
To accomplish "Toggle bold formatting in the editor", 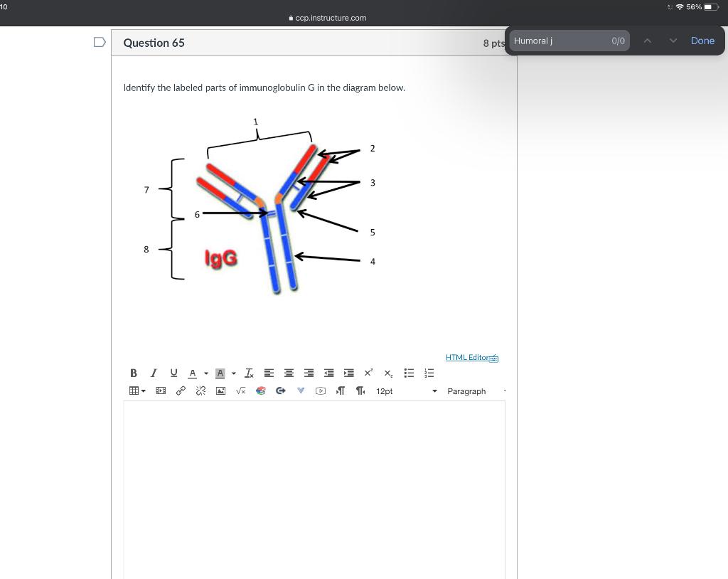I will (134, 373).
